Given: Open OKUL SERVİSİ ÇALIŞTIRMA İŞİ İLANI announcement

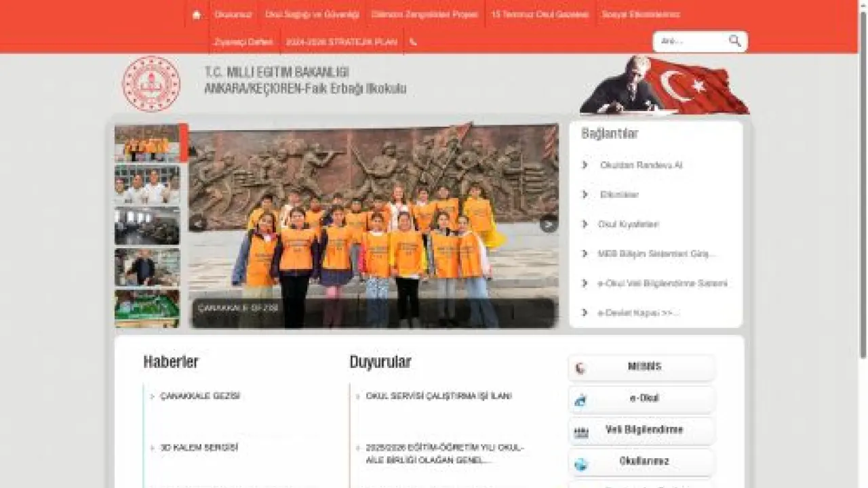Looking at the screenshot, I should point(439,396).
